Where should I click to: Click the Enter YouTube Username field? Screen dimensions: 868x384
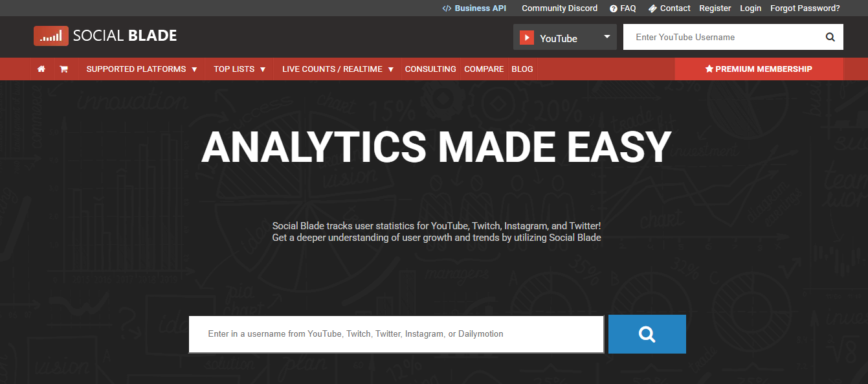pyautogui.click(x=722, y=37)
